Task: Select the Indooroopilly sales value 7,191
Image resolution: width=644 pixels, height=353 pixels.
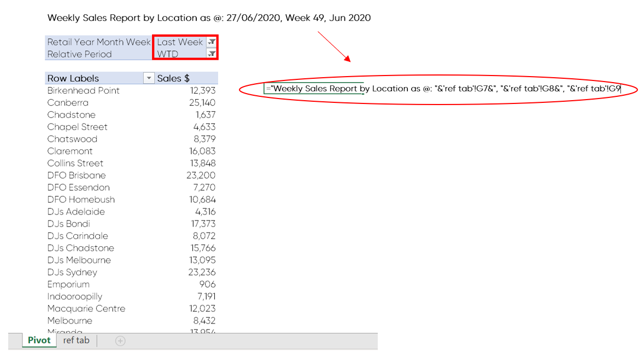Action: click(204, 297)
